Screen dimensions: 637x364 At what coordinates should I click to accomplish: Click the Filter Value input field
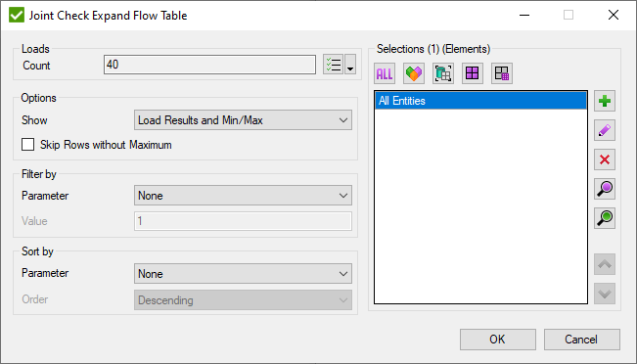(243, 221)
